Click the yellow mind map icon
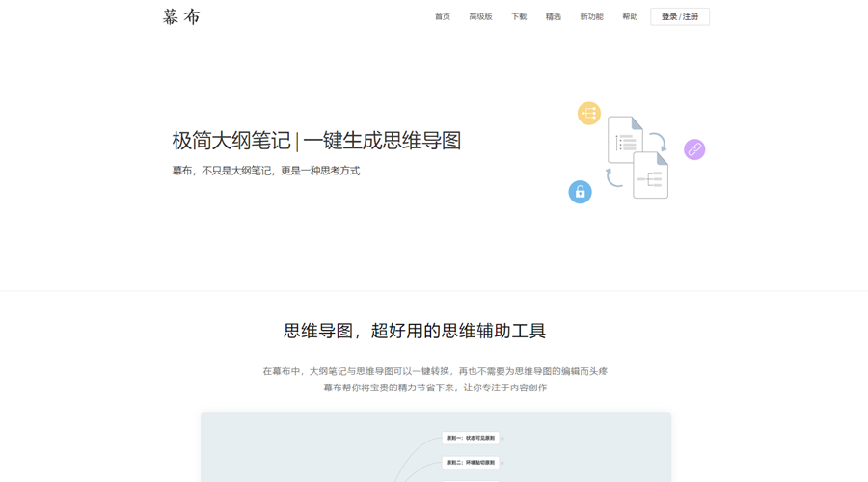Screen dimensions: 868x482 click(589, 114)
